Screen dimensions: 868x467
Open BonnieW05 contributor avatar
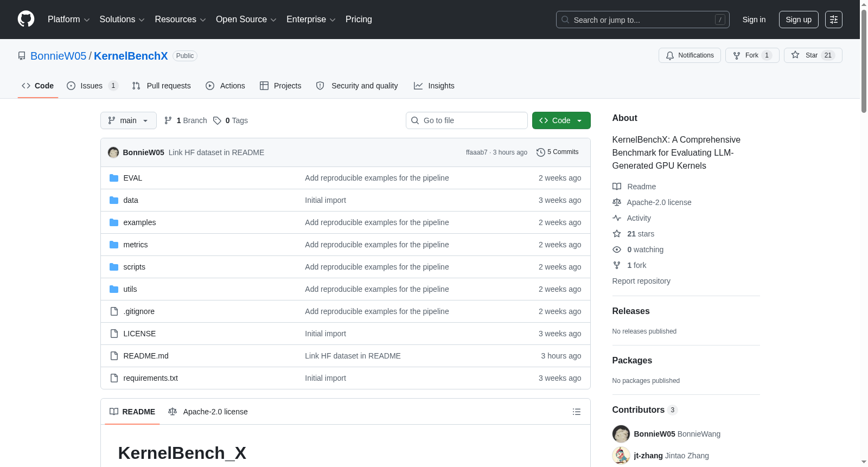coord(621,434)
